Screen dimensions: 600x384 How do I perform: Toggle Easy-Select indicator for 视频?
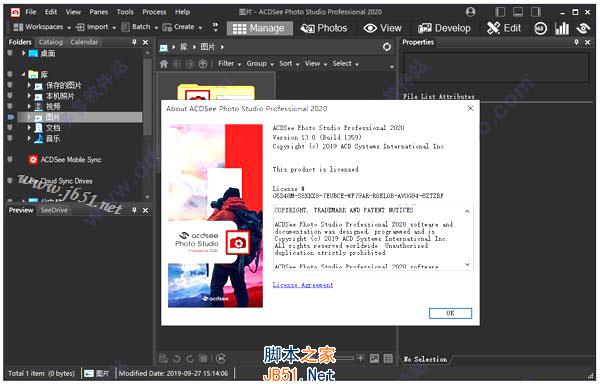[x=10, y=106]
